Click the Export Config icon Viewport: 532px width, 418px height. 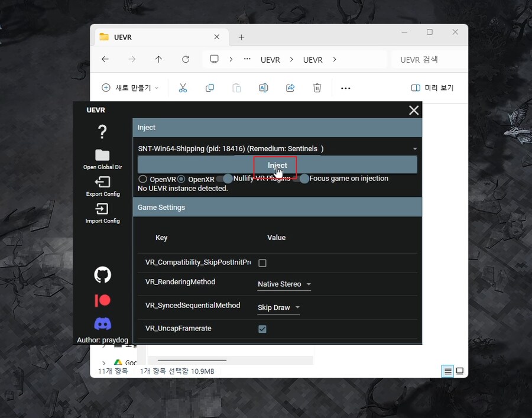(102, 182)
